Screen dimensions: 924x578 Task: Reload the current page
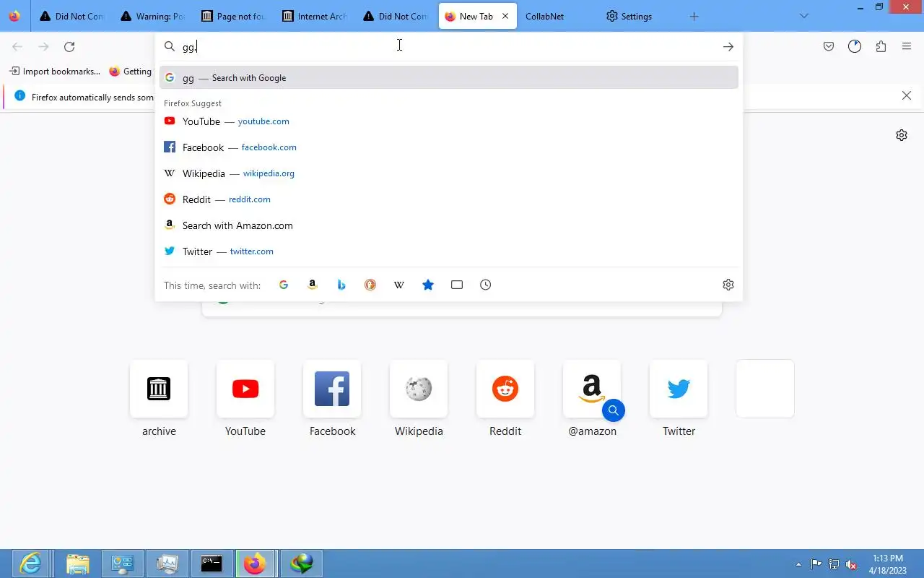(69, 47)
